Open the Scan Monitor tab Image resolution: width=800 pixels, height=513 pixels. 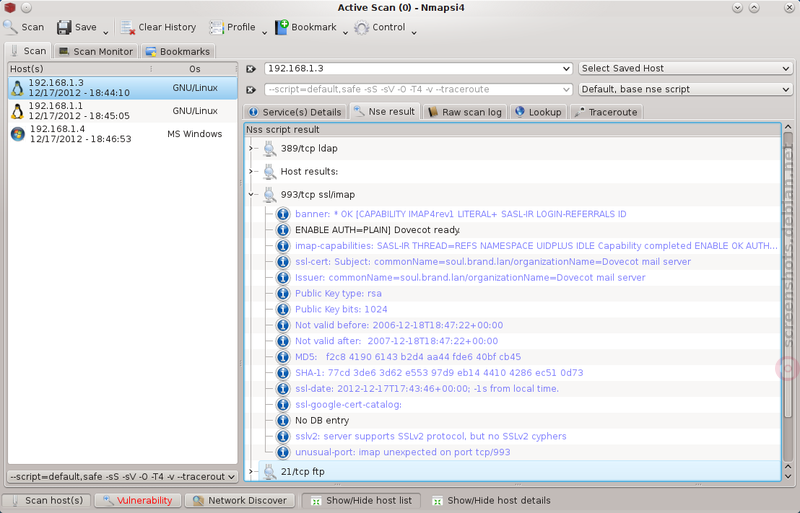pyautogui.click(x=96, y=52)
